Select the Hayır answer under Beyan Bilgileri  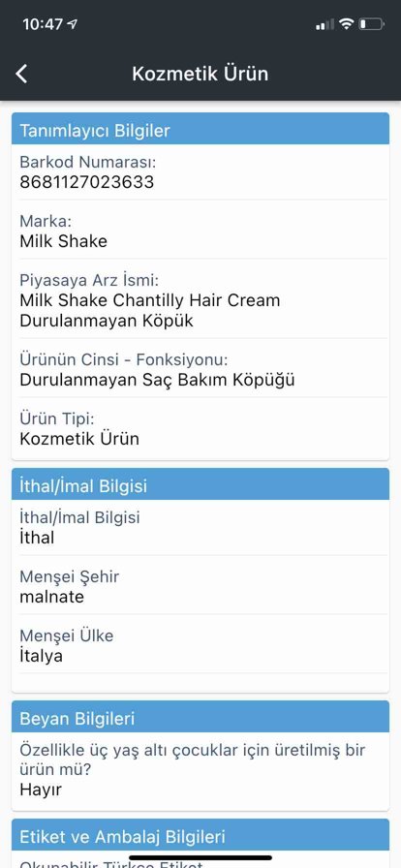point(41,790)
